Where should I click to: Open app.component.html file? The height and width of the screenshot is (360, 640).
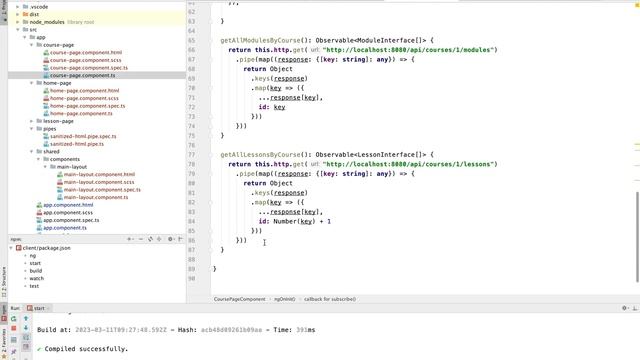(68, 205)
